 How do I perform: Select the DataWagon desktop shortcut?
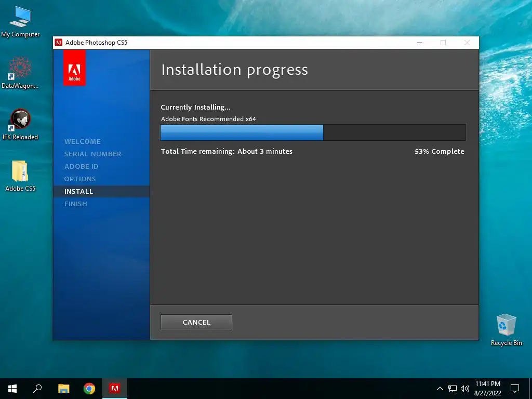point(20,73)
